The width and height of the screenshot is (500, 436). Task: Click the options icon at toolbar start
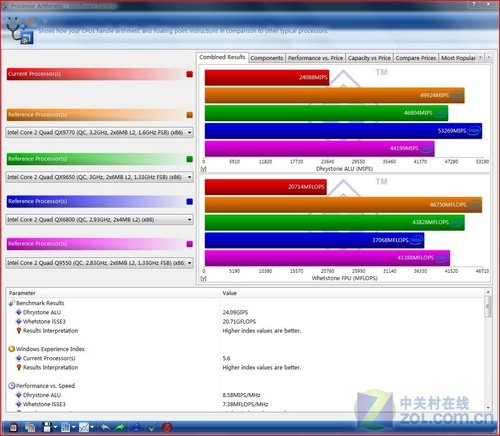[x=14, y=427]
